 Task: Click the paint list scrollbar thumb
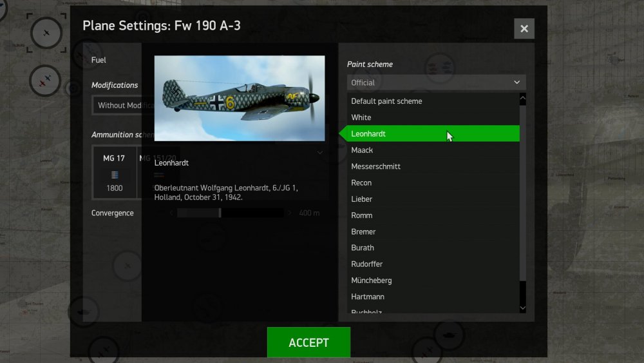522,193
